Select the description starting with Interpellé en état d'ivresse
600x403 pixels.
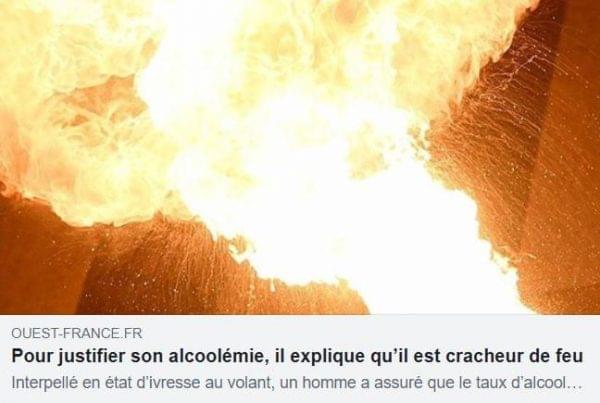[297, 383]
